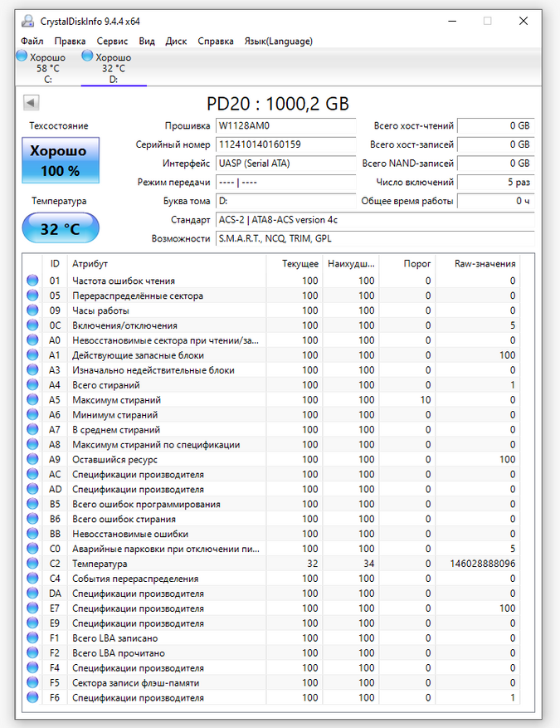This screenshot has height=728, width=560.
Task: Open the Правка menu
Action: [x=70, y=41]
